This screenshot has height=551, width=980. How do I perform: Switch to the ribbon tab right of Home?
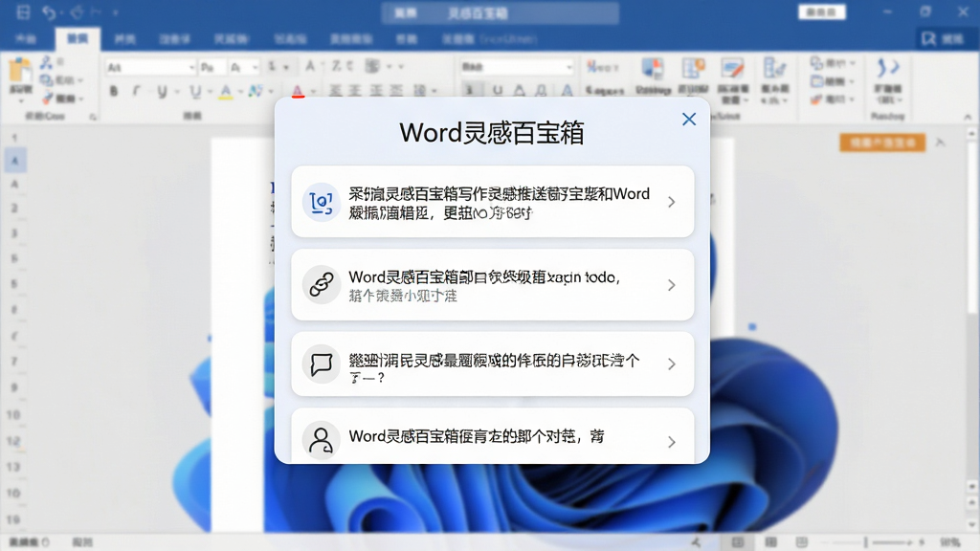[x=125, y=39]
